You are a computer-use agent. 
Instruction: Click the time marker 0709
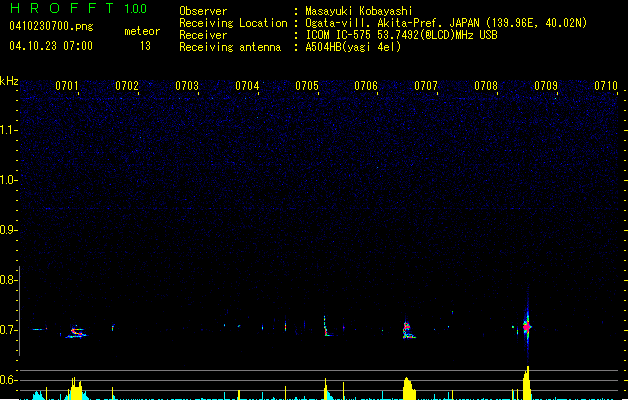click(x=546, y=86)
